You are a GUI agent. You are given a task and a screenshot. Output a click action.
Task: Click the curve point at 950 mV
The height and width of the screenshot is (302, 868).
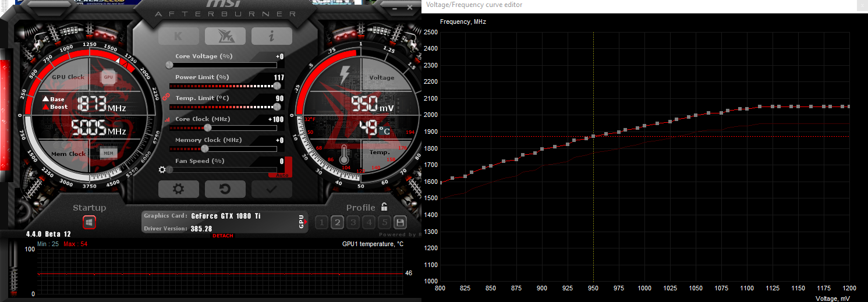click(593, 136)
